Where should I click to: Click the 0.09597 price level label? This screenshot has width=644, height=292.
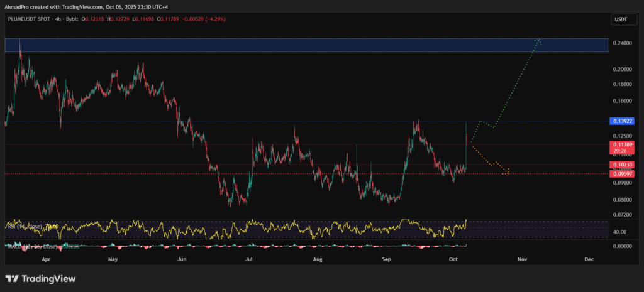click(x=623, y=174)
